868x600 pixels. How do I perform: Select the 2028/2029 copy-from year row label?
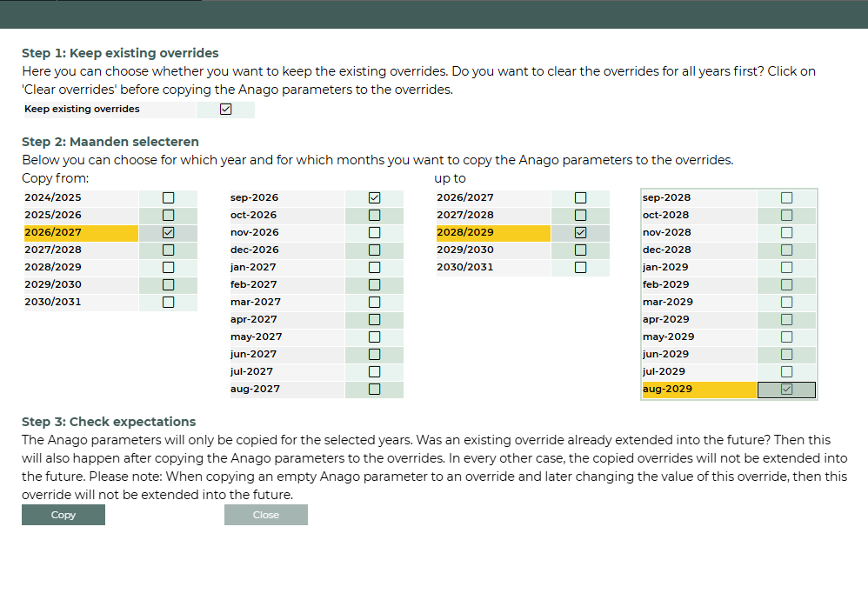point(54,267)
